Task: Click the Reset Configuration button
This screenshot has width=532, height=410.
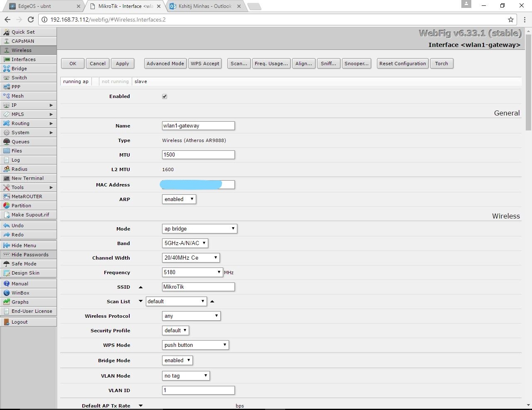Action: tap(403, 64)
